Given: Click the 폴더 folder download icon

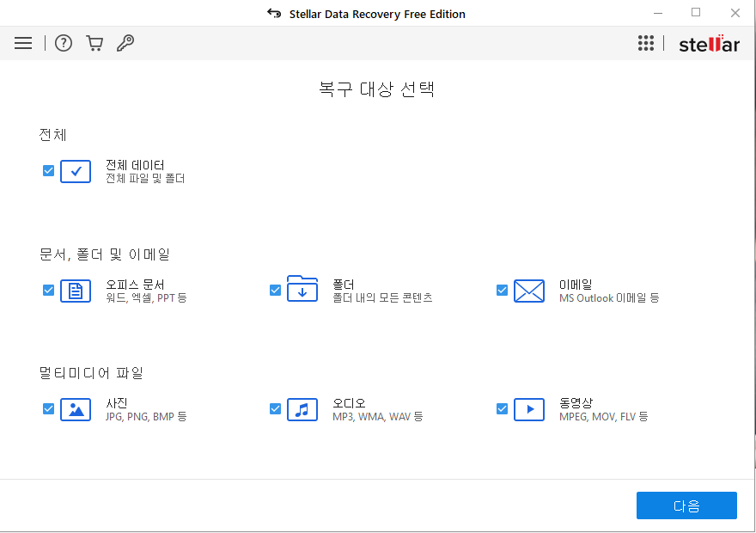Looking at the screenshot, I should (302, 289).
